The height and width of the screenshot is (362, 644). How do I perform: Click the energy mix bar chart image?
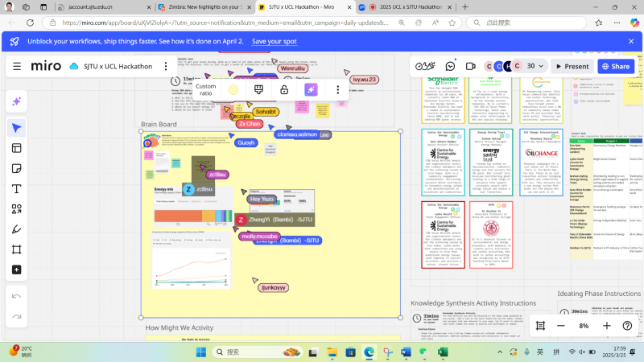(x=193, y=208)
